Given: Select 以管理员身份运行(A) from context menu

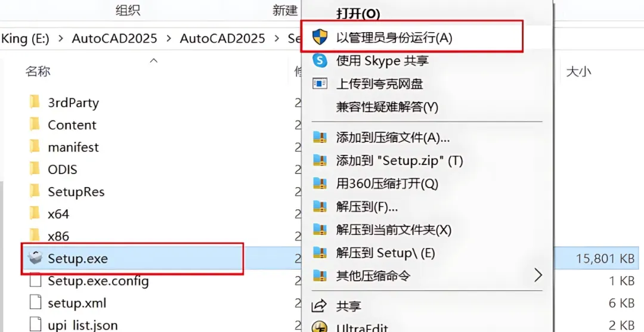Looking at the screenshot, I should (394, 38).
